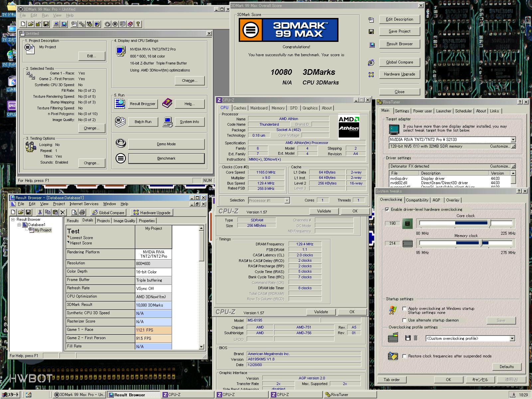Viewport: 532px width, 399px height.
Task: Check Use alternate startup daemon option
Action: point(404,320)
